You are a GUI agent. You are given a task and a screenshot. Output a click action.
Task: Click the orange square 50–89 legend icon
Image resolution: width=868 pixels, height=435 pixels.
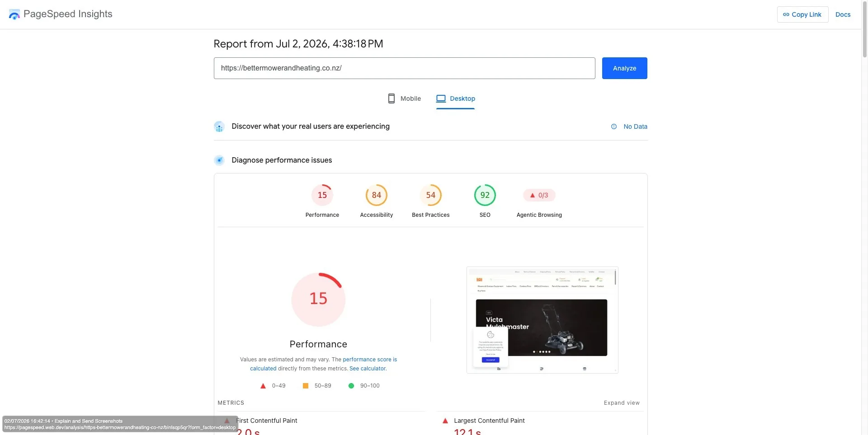306,386
